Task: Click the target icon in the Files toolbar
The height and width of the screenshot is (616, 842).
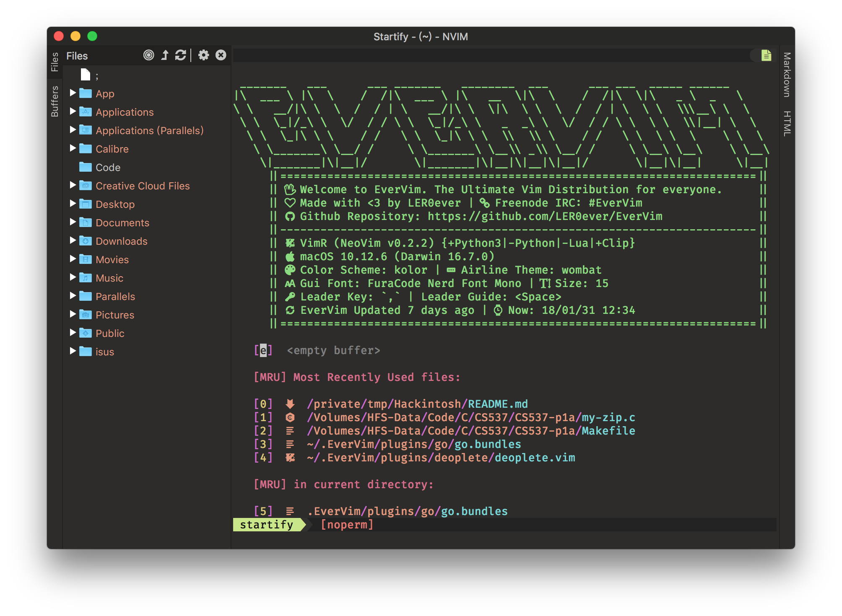Action: pyautogui.click(x=148, y=55)
